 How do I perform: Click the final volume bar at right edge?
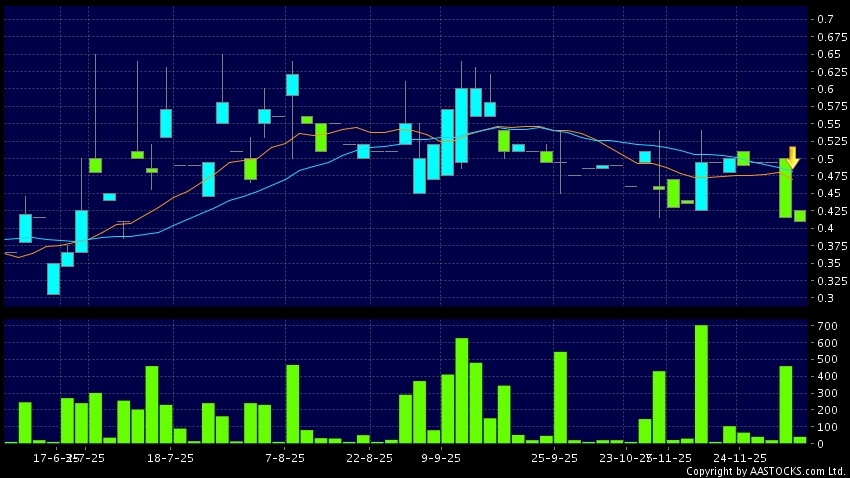click(x=800, y=439)
